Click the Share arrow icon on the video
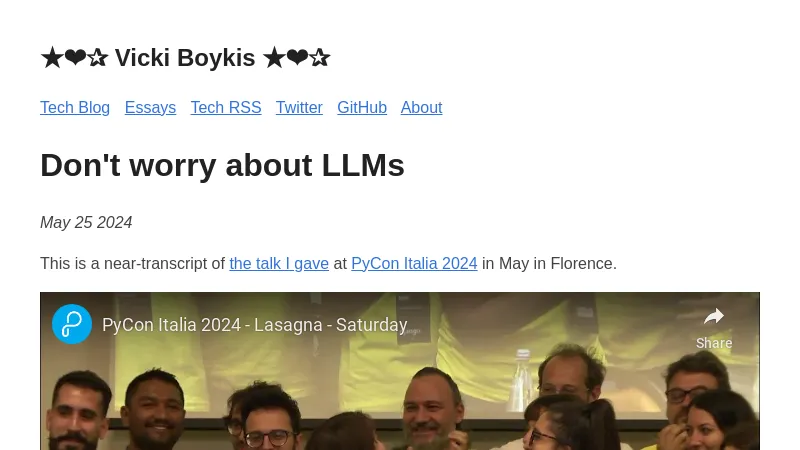The height and width of the screenshot is (450, 800). (x=714, y=316)
